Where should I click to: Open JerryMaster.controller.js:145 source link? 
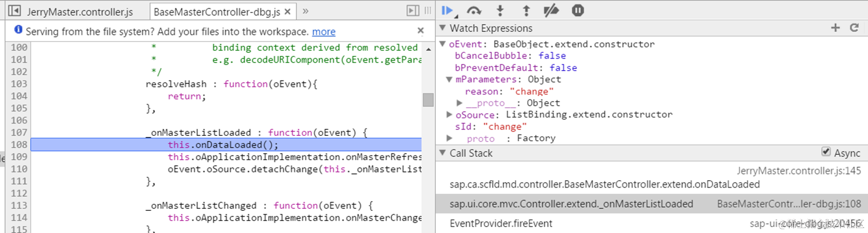(x=799, y=171)
